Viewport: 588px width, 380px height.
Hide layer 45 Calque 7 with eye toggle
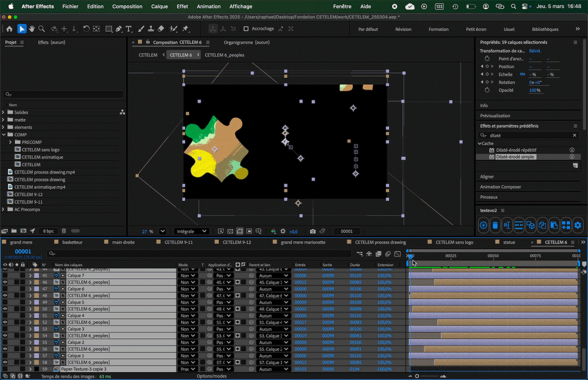tap(5, 275)
